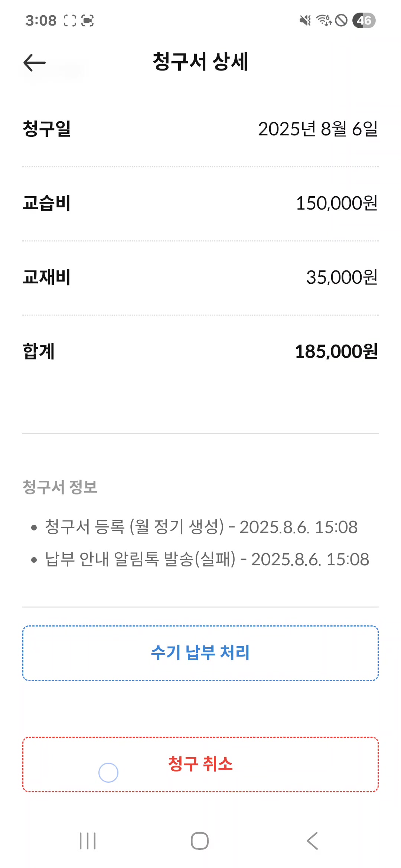Tap the screen capture status icon
Viewport: 401px width, 868px height.
click(88, 20)
